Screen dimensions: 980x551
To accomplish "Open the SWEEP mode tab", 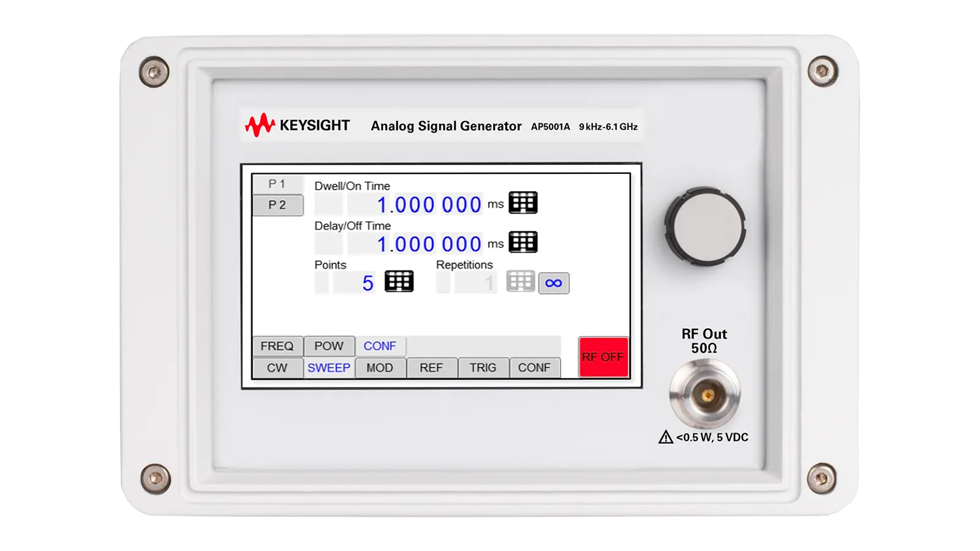I will 329,368.
